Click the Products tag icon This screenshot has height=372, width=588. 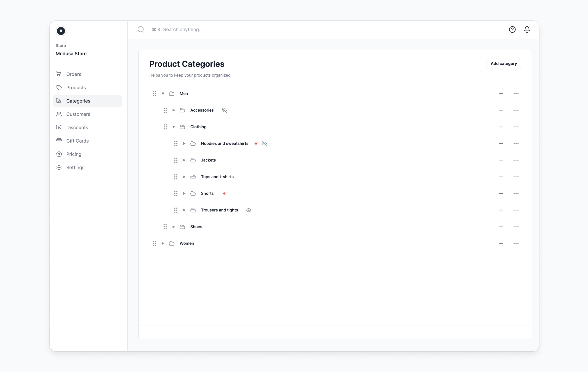click(59, 88)
